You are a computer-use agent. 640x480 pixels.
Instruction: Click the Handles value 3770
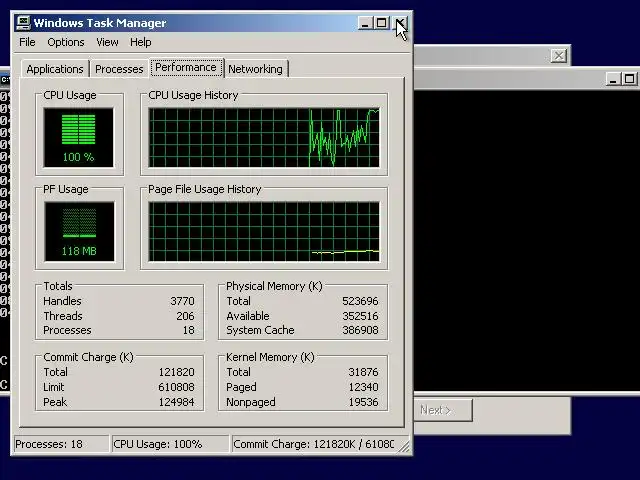182,301
